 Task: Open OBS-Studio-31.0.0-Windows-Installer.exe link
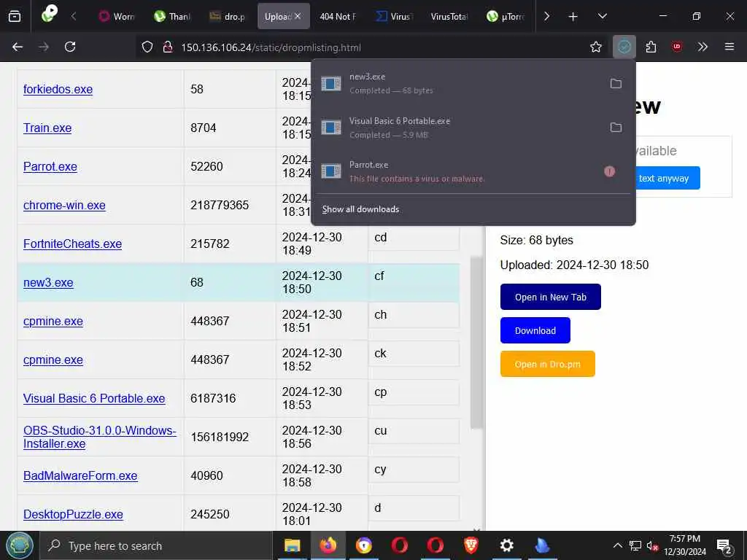[99, 437]
